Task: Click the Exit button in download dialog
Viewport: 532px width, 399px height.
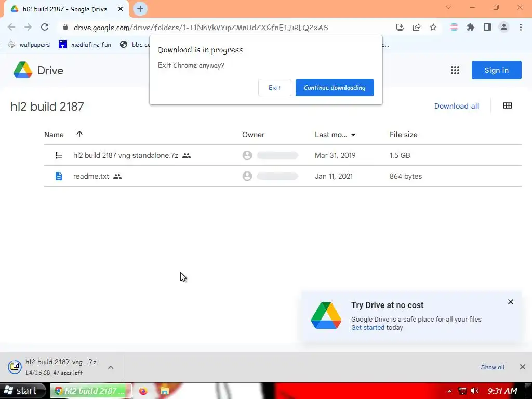Action: pyautogui.click(x=274, y=87)
